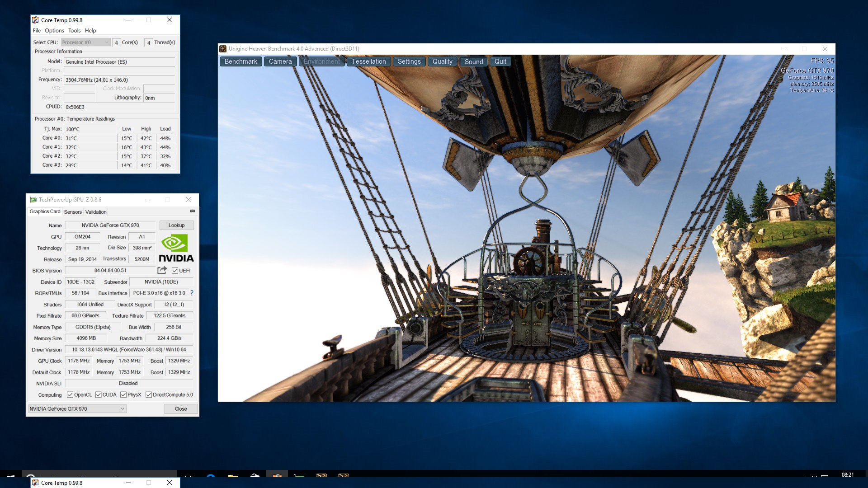Click the Driver Version field

tap(129, 350)
